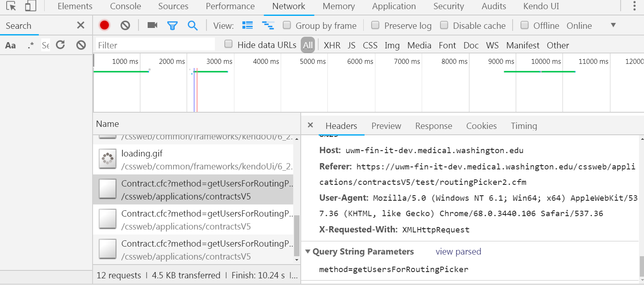
Task: Open the Response tab
Action: (433, 126)
